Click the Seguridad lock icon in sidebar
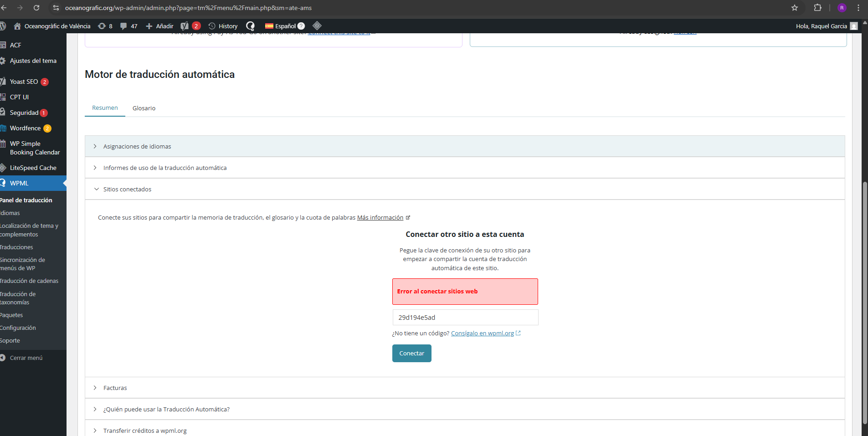Image resolution: width=868 pixels, height=436 pixels. (3, 112)
